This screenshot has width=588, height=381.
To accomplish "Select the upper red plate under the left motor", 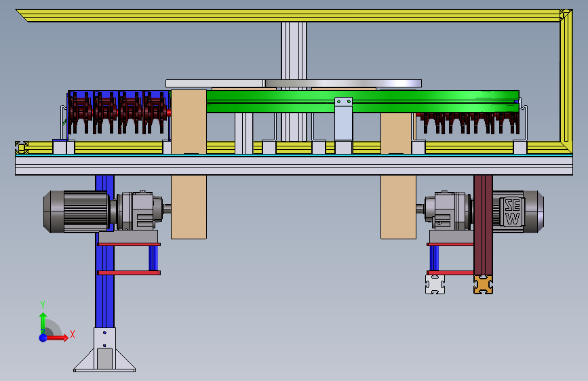I will (x=129, y=244).
